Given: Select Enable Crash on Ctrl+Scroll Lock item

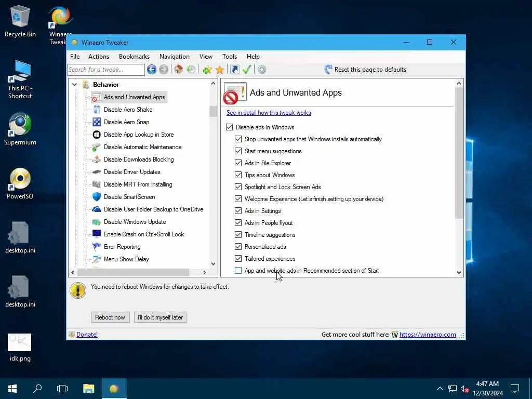Looking at the screenshot, I should click(144, 234).
